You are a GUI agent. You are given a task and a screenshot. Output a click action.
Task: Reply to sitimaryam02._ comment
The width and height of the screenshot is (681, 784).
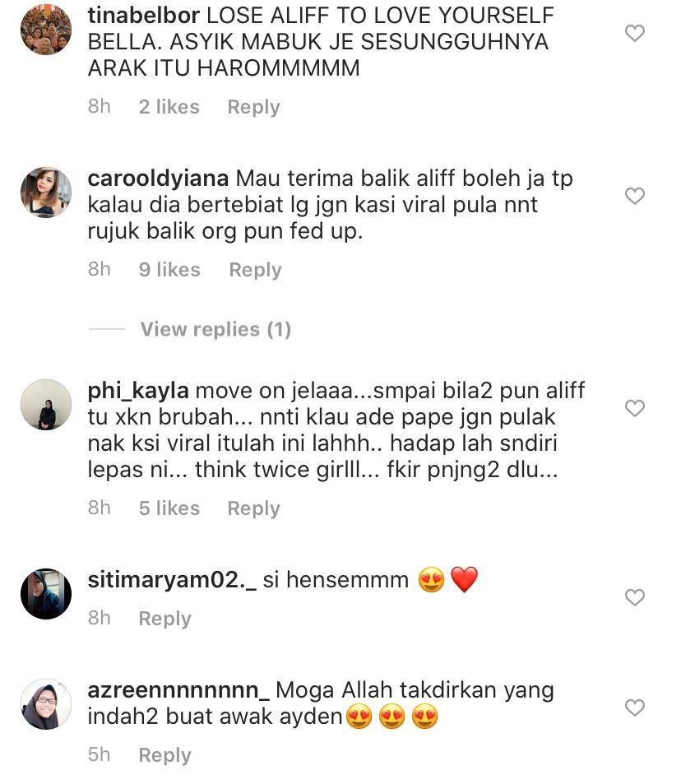pos(165,619)
